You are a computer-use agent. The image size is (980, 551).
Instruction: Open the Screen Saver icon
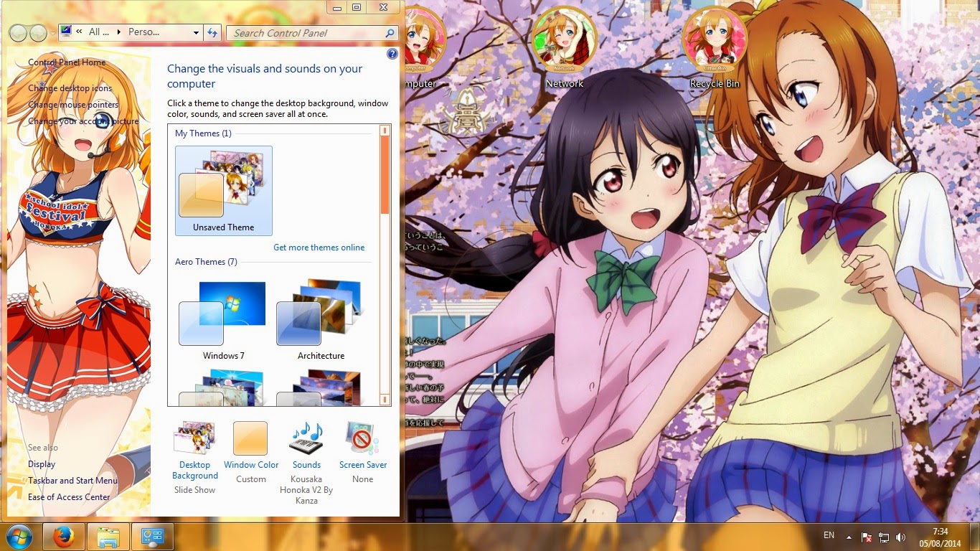point(362,438)
